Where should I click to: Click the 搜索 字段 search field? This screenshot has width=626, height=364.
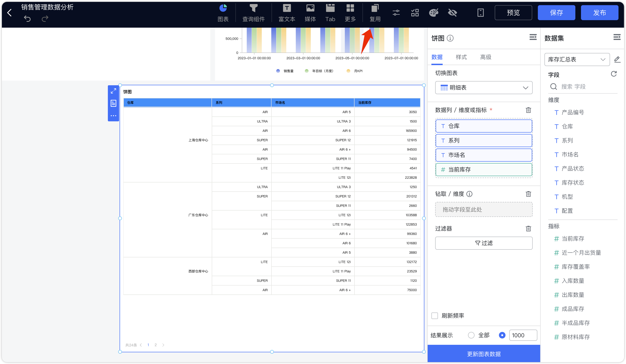(x=583, y=87)
